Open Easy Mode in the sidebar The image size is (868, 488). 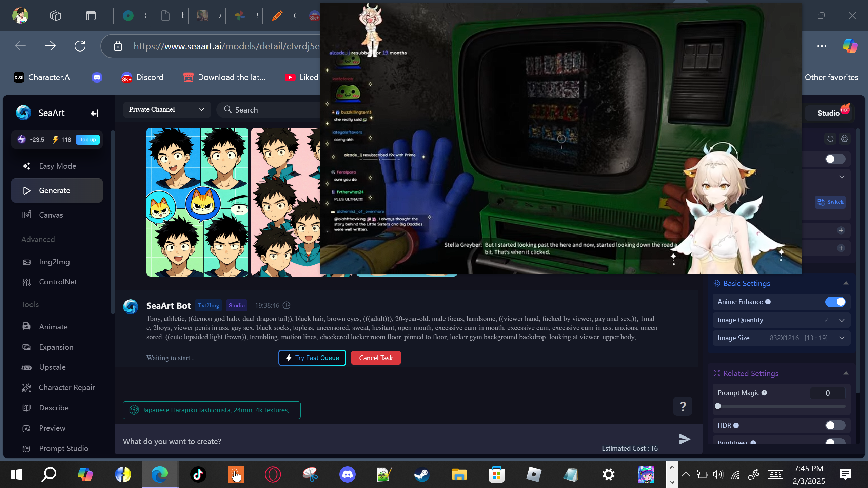(57, 166)
